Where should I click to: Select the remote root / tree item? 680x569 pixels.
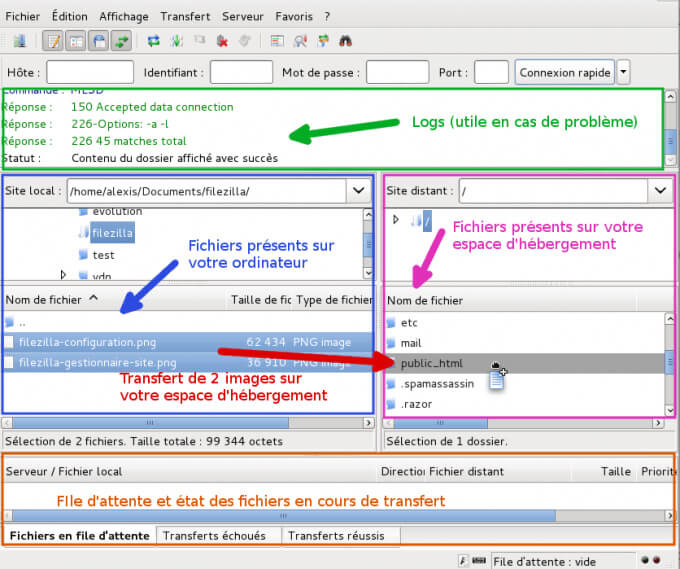pyautogui.click(x=427, y=221)
